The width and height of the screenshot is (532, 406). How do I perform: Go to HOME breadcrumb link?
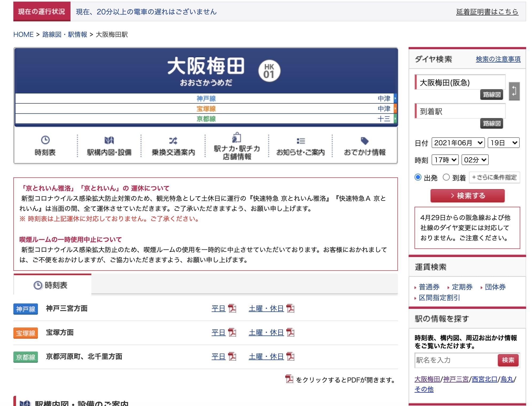pyautogui.click(x=24, y=34)
